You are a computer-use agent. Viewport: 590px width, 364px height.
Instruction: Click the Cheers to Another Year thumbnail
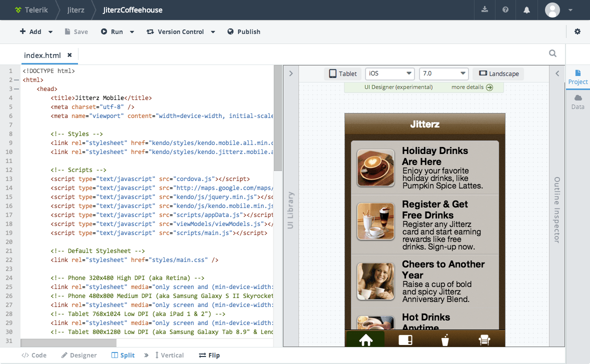pos(375,281)
